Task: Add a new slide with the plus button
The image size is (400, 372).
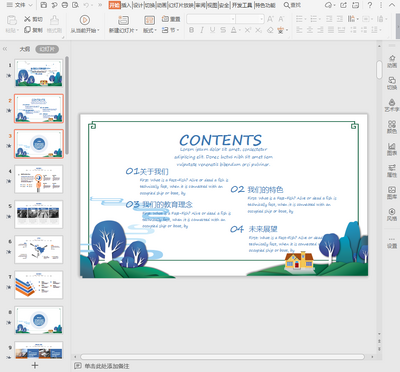Action: (35, 365)
